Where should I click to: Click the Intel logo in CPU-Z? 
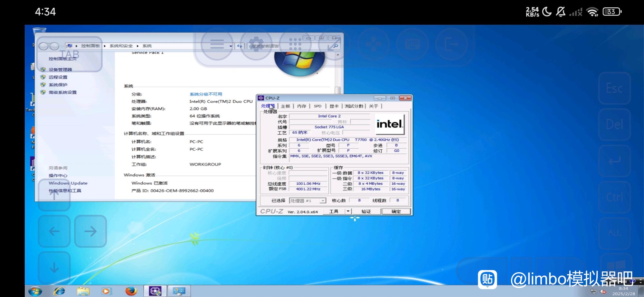coord(390,124)
